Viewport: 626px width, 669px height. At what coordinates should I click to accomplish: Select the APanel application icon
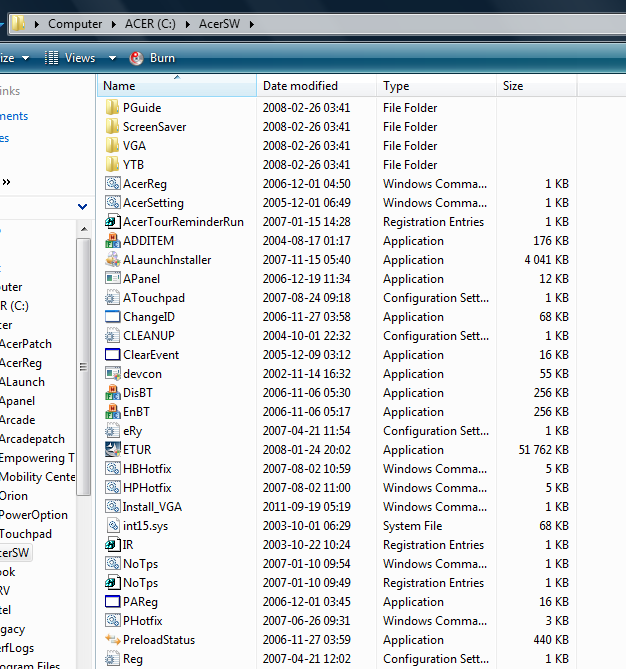point(113,279)
